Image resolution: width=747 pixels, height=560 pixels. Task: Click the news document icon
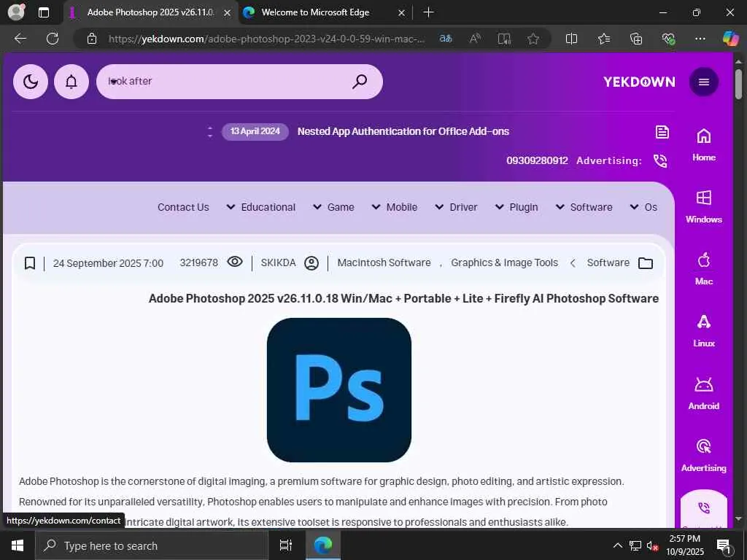pos(662,132)
